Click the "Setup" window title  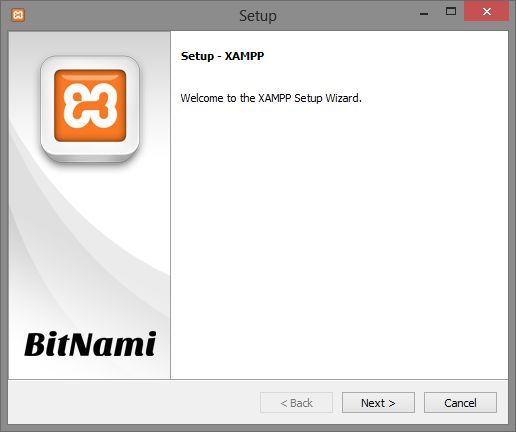258,16
